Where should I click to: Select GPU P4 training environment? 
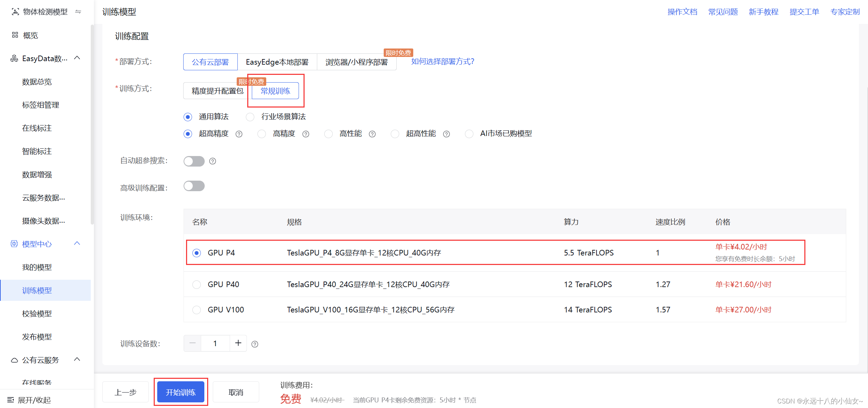click(197, 253)
